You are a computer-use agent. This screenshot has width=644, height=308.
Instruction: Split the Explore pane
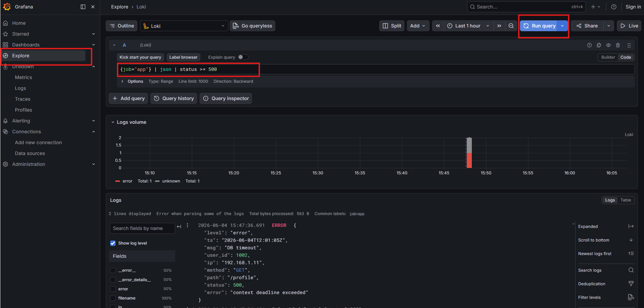(392, 26)
